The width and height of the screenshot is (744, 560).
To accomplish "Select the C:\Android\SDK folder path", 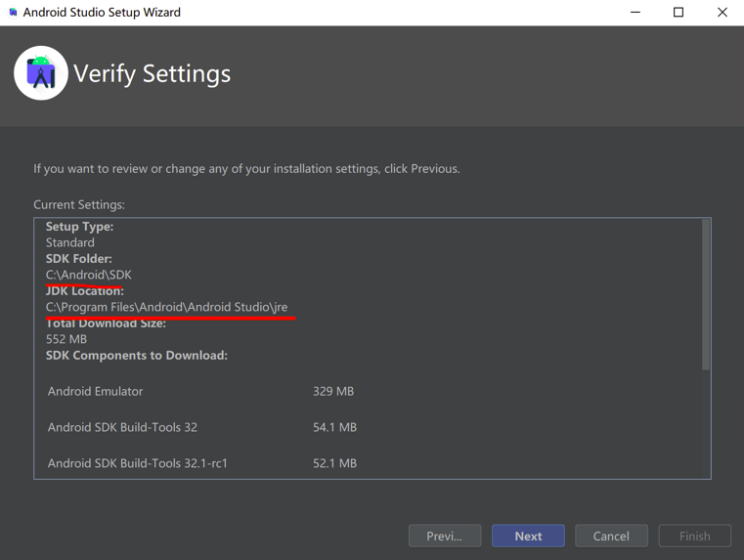I will [89, 275].
